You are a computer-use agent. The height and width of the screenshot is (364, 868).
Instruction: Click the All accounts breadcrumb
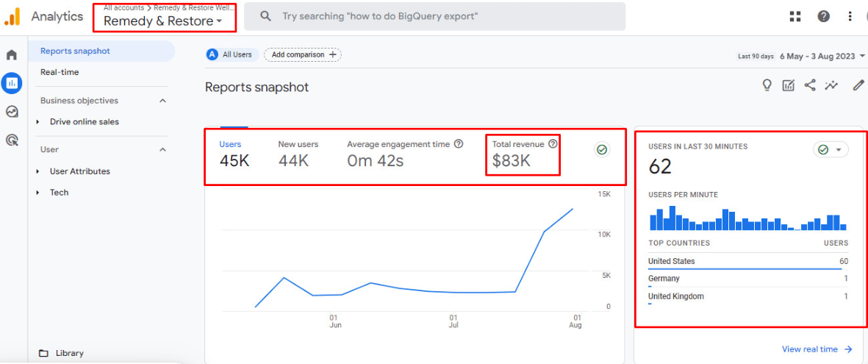pyautogui.click(x=124, y=8)
